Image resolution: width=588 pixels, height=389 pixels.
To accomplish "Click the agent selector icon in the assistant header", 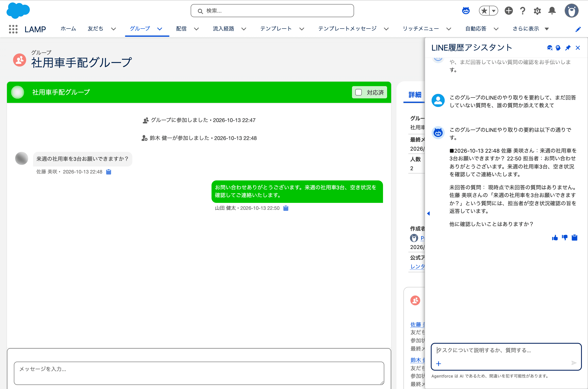I will 558,48.
